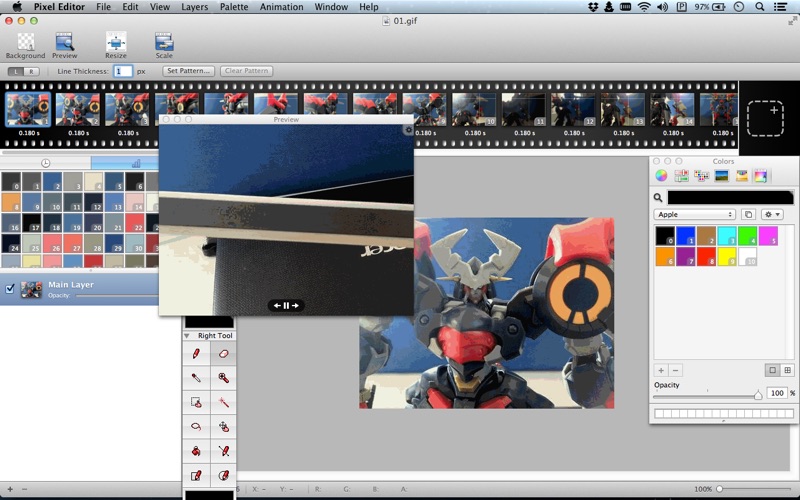Click the Scale toolbar icon

164,42
